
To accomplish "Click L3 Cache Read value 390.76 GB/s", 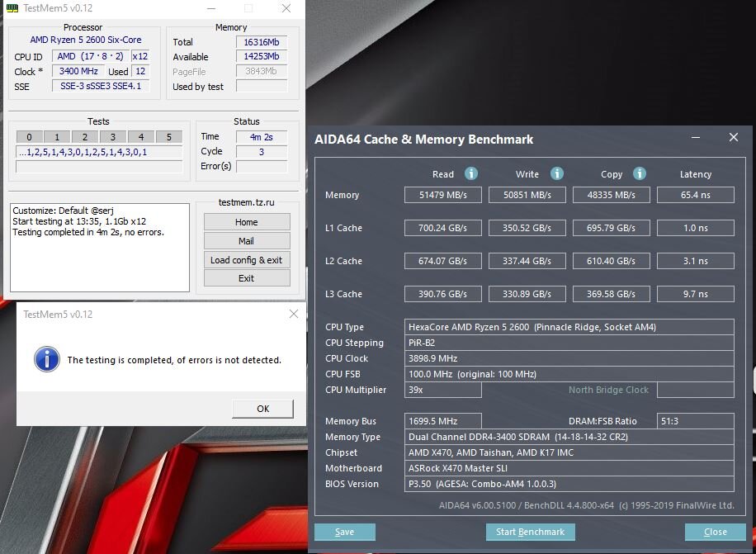I will coord(442,294).
